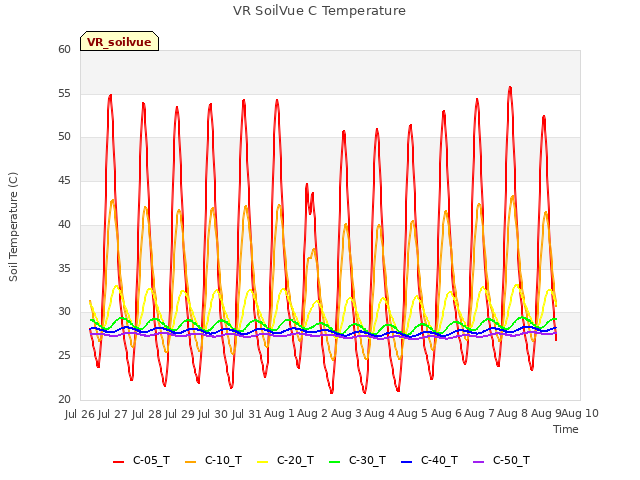Click the Aug 10 x-axis label

[x=580, y=413]
